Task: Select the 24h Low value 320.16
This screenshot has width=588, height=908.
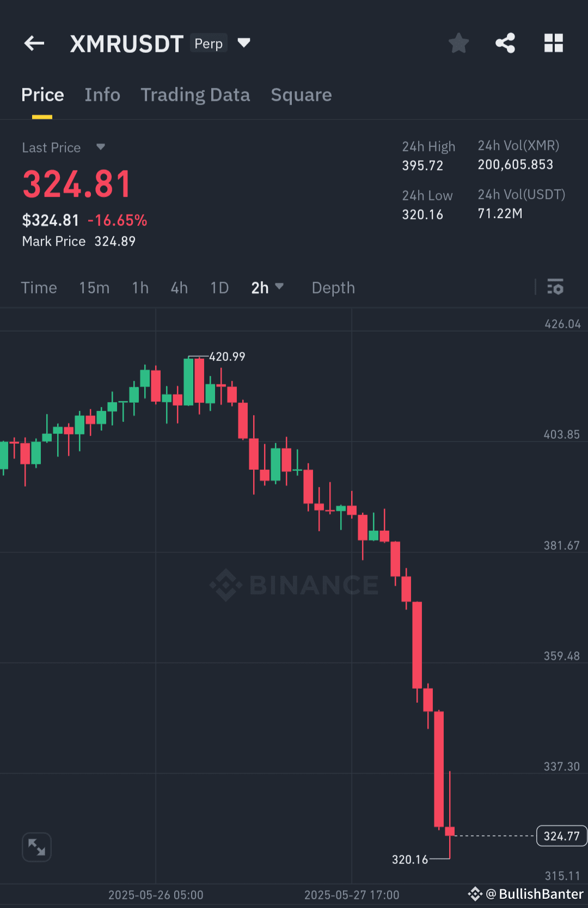Action: click(422, 214)
